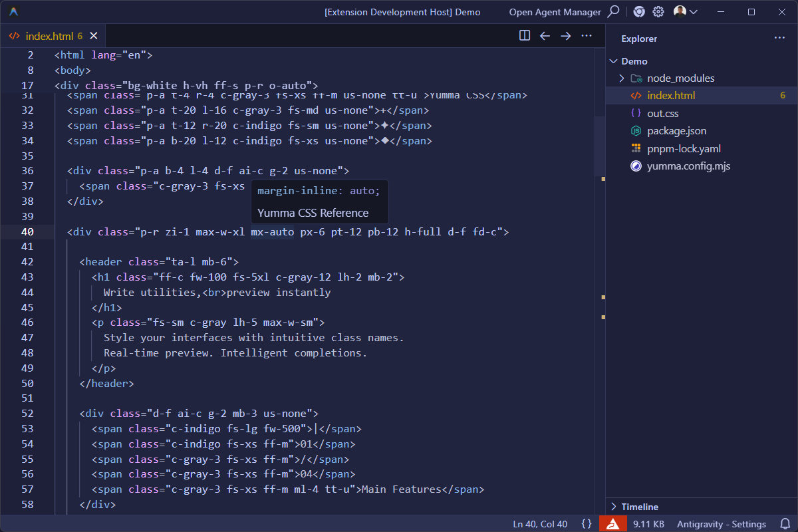
Task: Launch the browser preview icon in title bar
Action: click(638, 11)
